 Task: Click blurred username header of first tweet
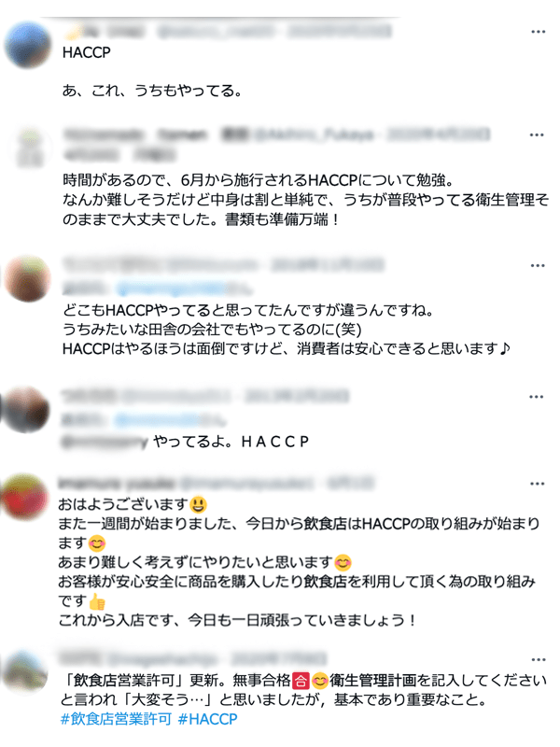click(x=227, y=32)
